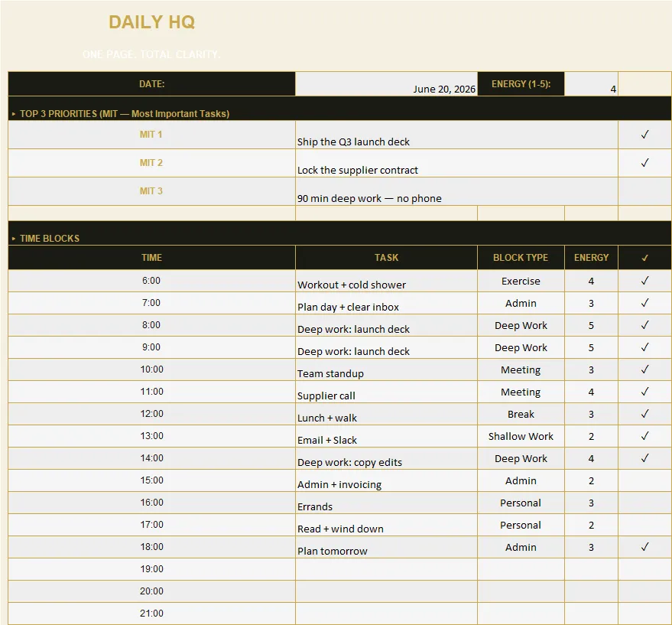
Task: Select the energy value 2 in the 13:00 row
Action: click(591, 436)
